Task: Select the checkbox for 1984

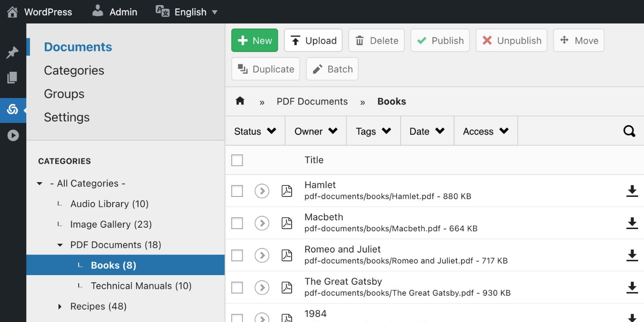Action: 236,318
